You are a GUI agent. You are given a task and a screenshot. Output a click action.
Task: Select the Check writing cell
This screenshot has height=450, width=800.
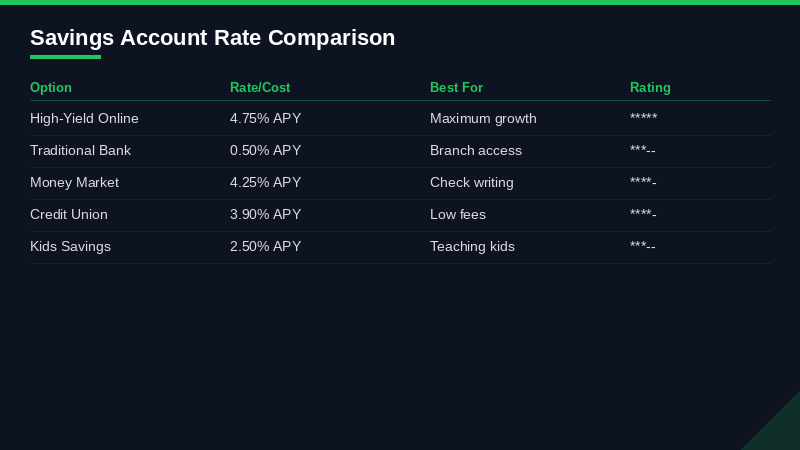click(471, 183)
